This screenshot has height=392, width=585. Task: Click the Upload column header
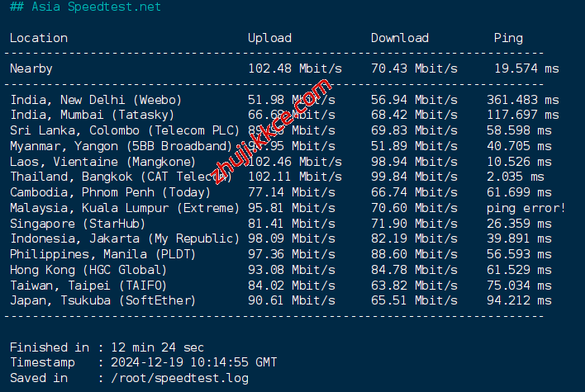[x=269, y=38]
